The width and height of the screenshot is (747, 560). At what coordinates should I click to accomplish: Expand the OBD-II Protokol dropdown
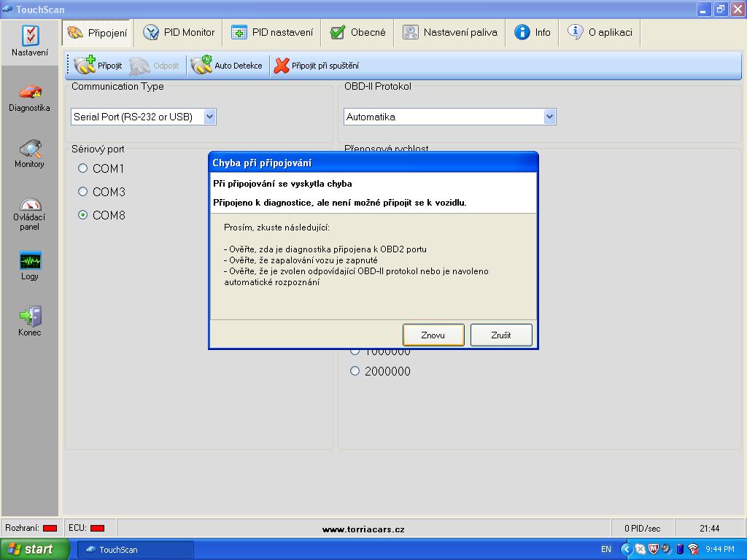click(x=549, y=117)
